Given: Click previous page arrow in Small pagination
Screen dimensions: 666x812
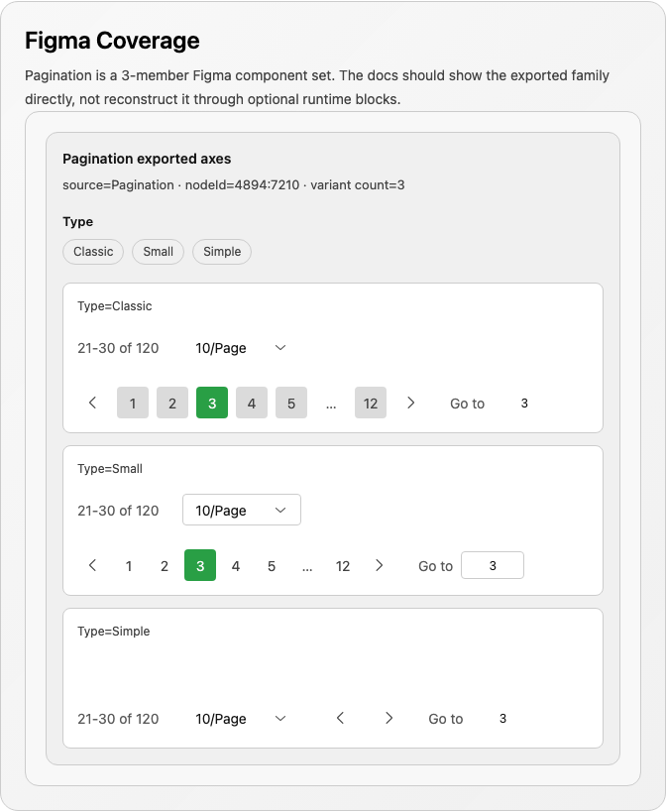Looking at the screenshot, I should point(92,565).
